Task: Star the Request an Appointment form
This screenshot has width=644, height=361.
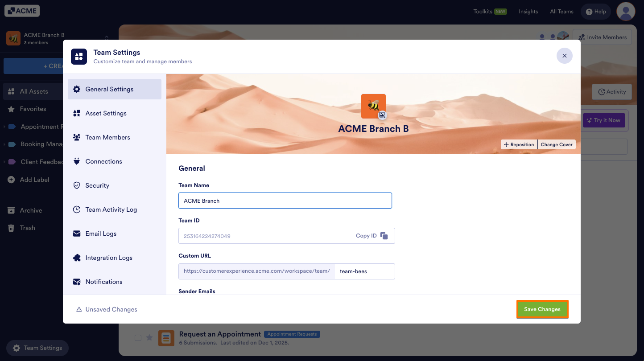Action: pyautogui.click(x=149, y=338)
